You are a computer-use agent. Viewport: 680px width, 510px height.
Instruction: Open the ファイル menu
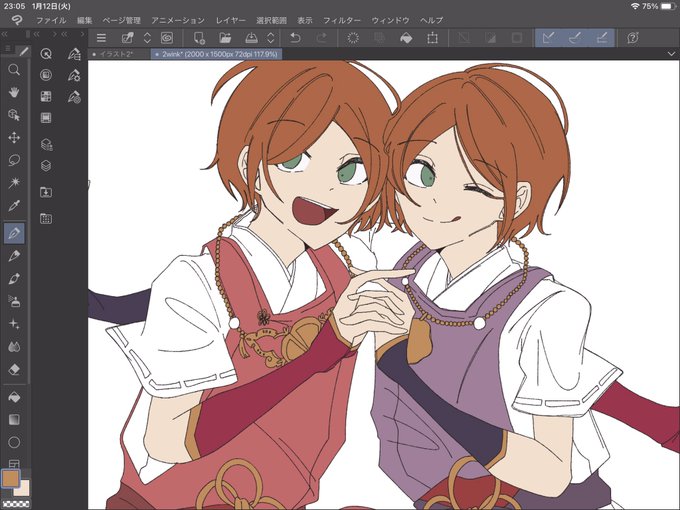coord(51,20)
